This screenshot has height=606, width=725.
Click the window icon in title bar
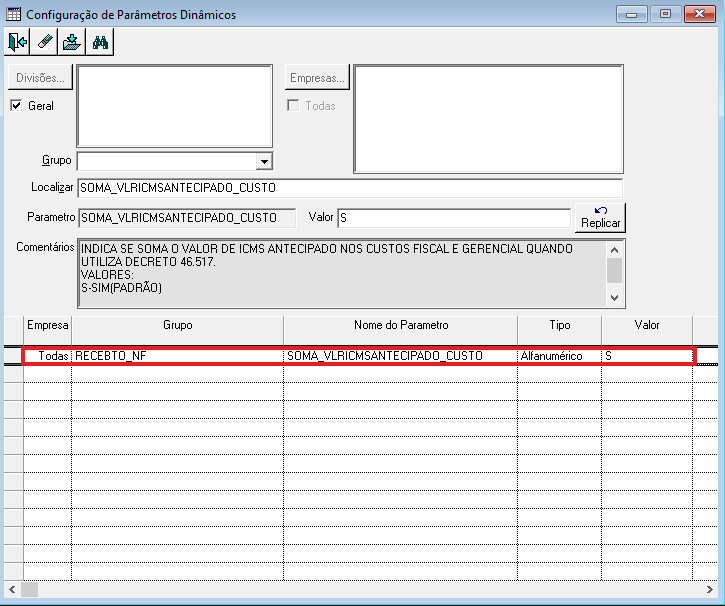(13, 14)
